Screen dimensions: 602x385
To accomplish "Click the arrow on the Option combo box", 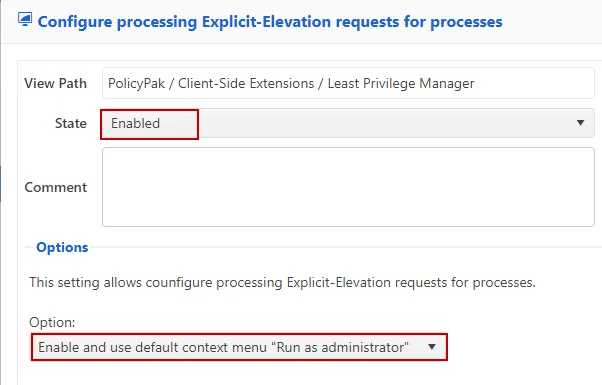I will (x=432, y=347).
